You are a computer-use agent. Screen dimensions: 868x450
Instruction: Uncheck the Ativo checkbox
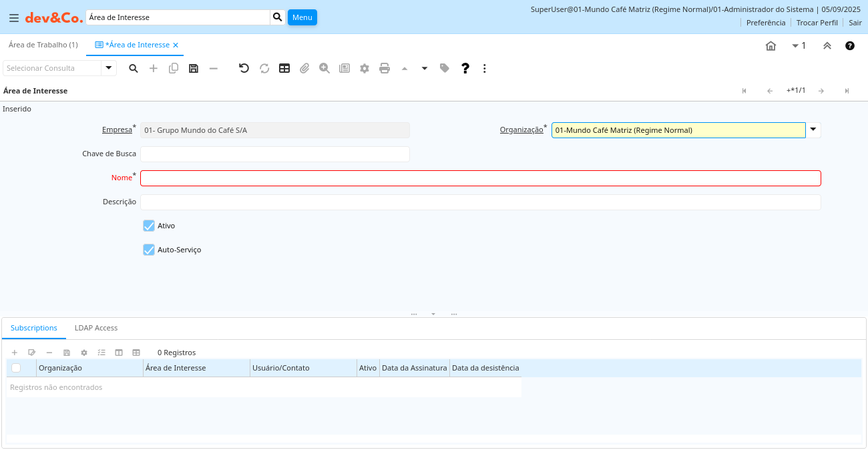click(149, 226)
